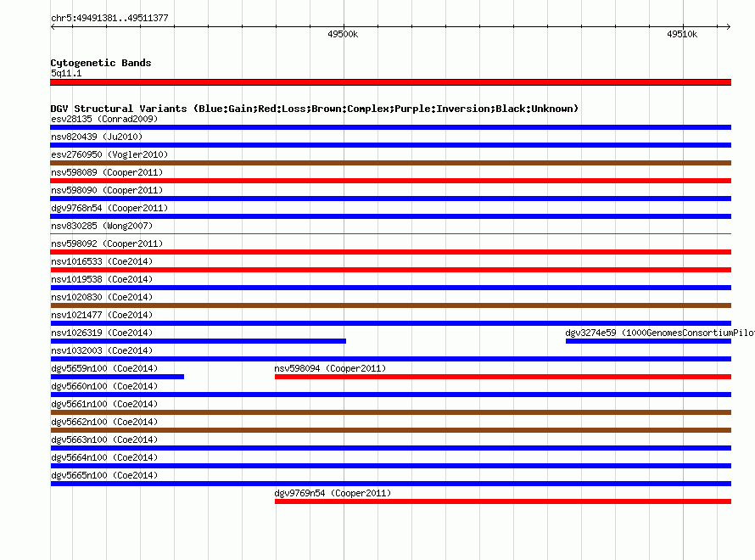Select the red bar of nsv598094

[x=503, y=377]
